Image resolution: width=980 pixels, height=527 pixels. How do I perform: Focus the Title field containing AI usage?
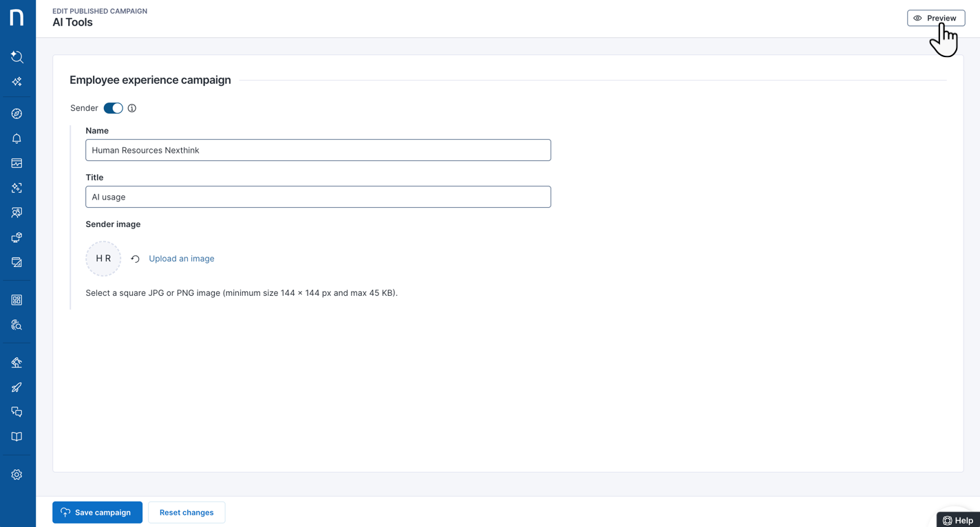click(x=318, y=197)
